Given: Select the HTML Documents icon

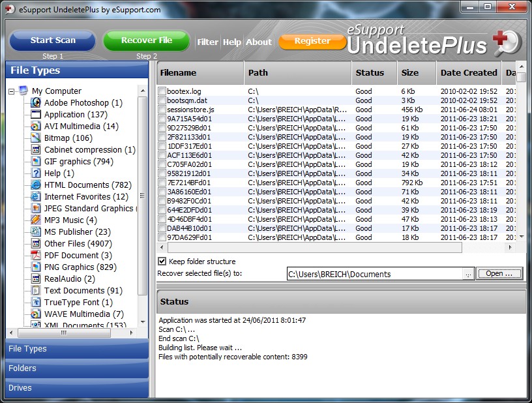Looking at the screenshot, I should click(36, 185).
